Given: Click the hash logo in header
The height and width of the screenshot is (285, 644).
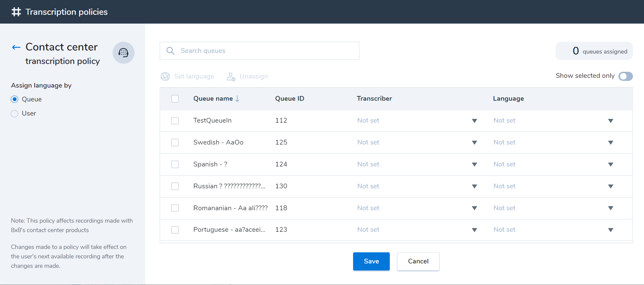Looking at the screenshot, I should tap(16, 12).
